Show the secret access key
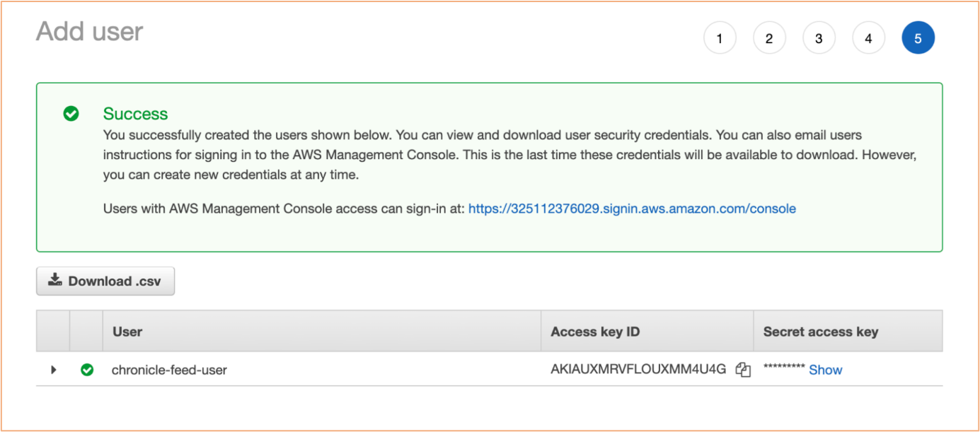Screen dimensions: 980x432 (825, 370)
